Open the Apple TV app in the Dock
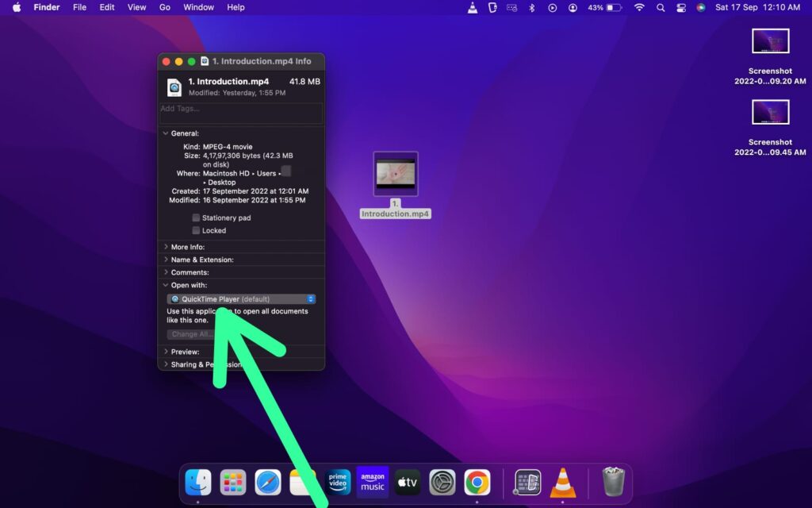 [x=407, y=482]
